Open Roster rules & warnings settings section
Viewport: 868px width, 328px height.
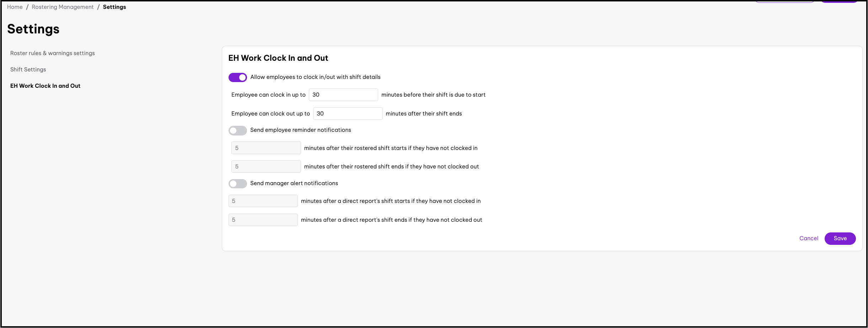53,53
